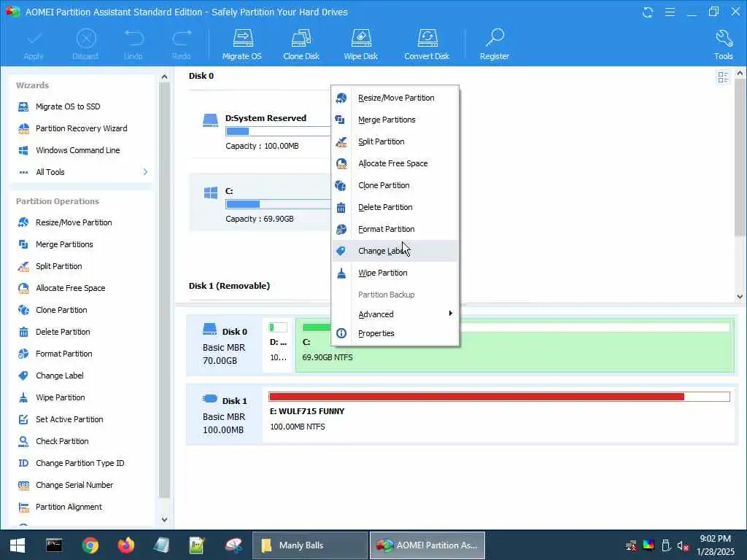Click the refresh icon in the title bar
This screenshot has height=560, width=747.
[x=648, y=12]
